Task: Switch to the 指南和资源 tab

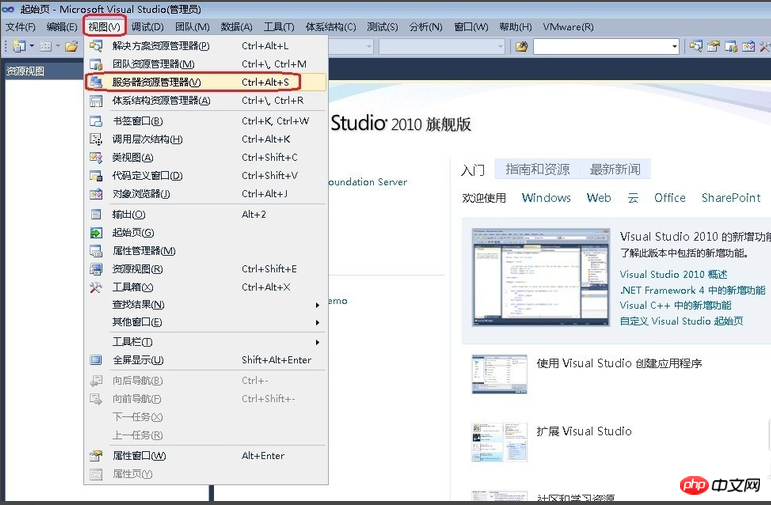Action: 537,170
